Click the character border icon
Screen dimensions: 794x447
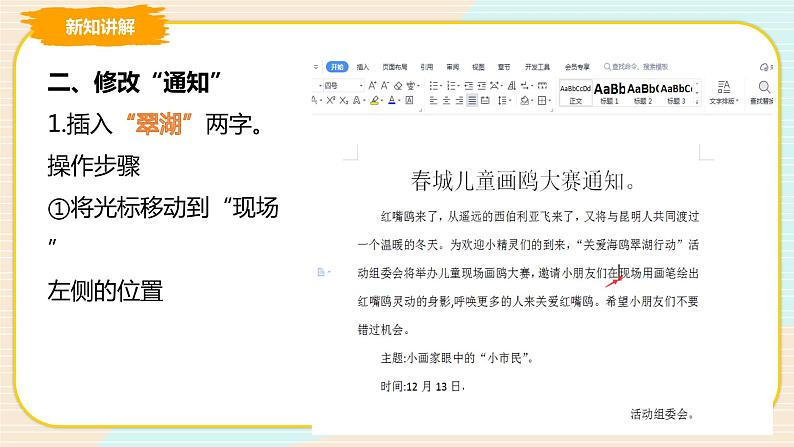[x=409, y=100]
